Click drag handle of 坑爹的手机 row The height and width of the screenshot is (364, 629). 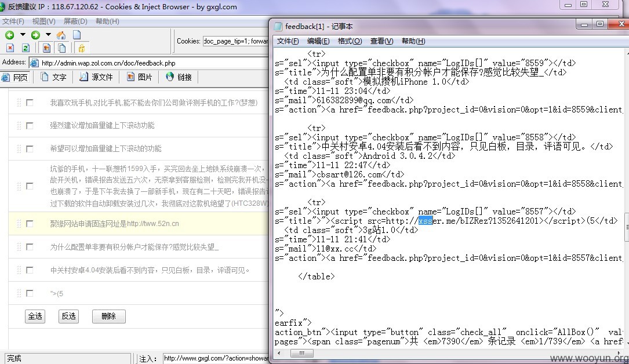tap(19, 186)
